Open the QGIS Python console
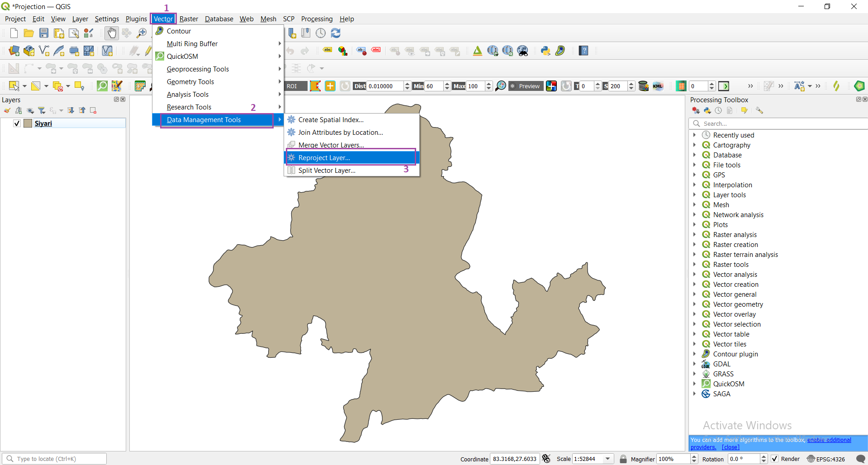The image size is (868, 465). coord(545,50)
